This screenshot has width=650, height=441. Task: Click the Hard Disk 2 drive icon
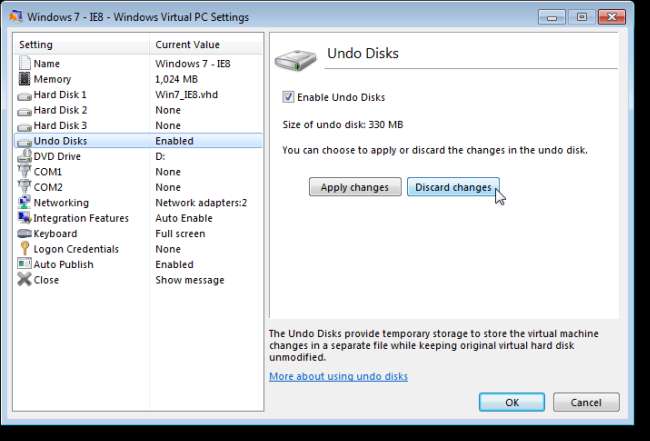coord(24,111)
